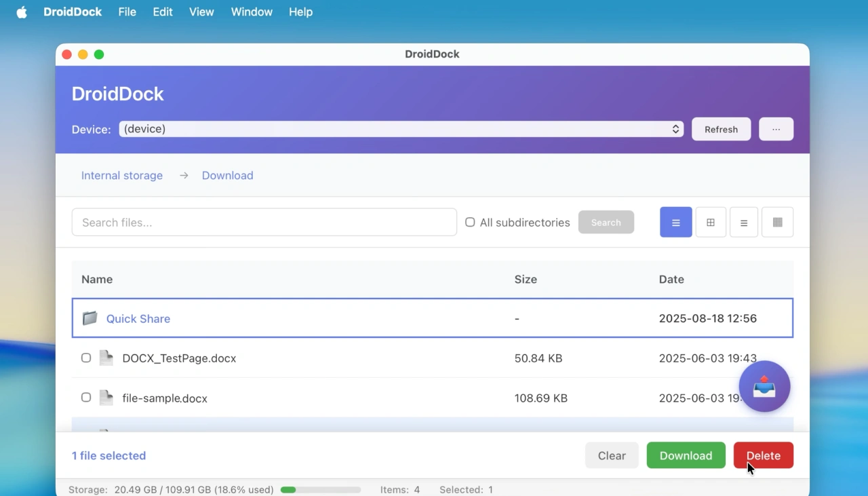The height and width of the screenshot is (496, 868).
Task: Switch to the dense thumbnail grid view
Action: 777,222
